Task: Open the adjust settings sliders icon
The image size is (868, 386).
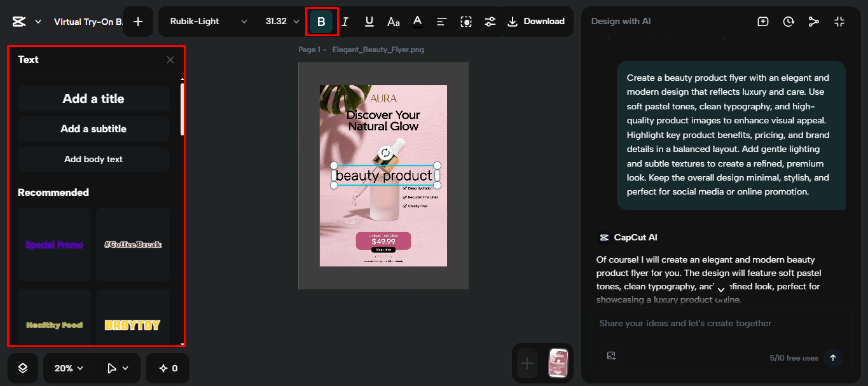Action: coord(490,22)
